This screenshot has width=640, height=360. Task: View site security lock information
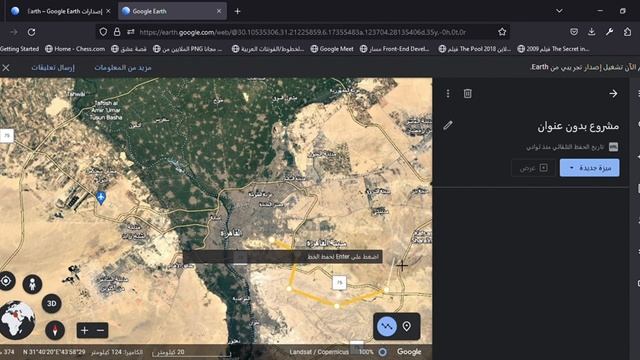click(x=117, y=32)
